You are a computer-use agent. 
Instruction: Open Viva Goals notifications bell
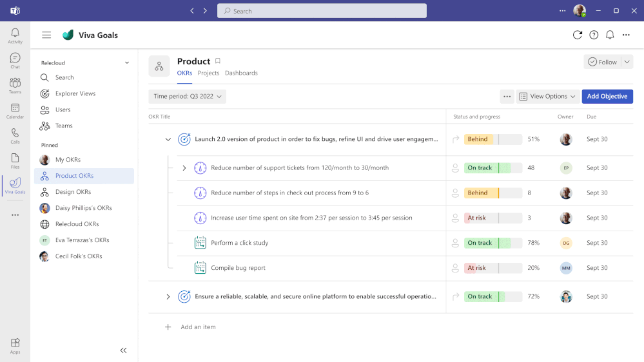click(x=610, y=35)
